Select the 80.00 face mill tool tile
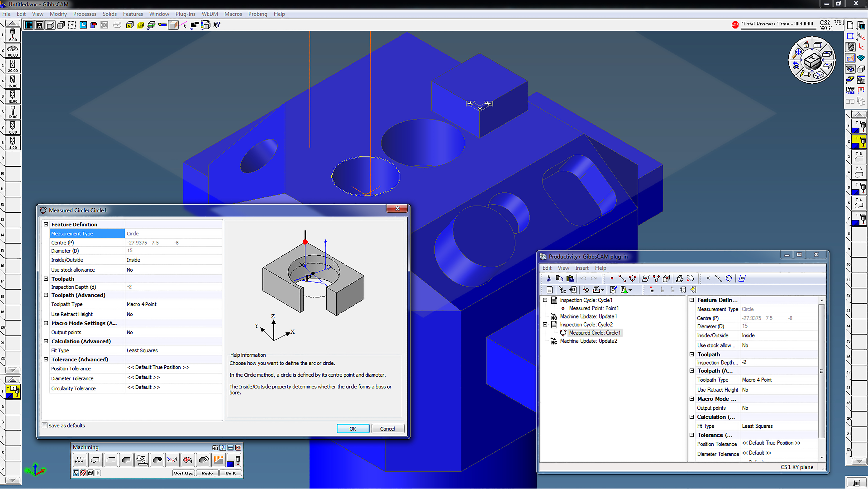Screen dimensions: 868x489 coord(13,51)
